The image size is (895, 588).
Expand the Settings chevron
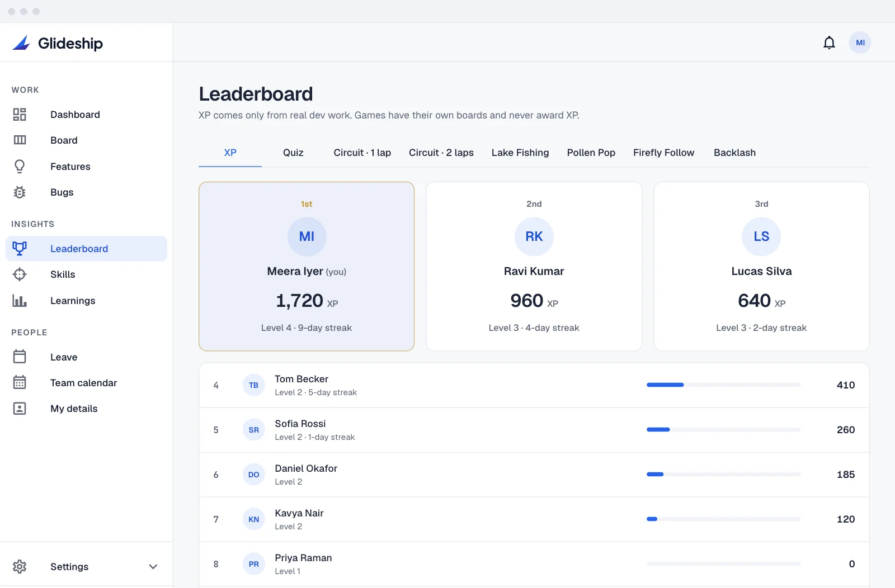click(x=153, y=567)
